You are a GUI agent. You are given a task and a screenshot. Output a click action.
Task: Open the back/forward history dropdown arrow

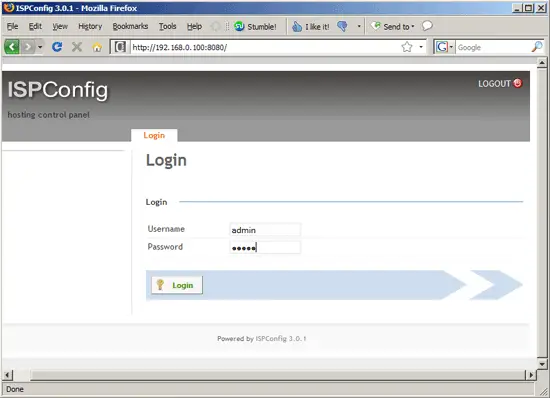tap(40, 47)
